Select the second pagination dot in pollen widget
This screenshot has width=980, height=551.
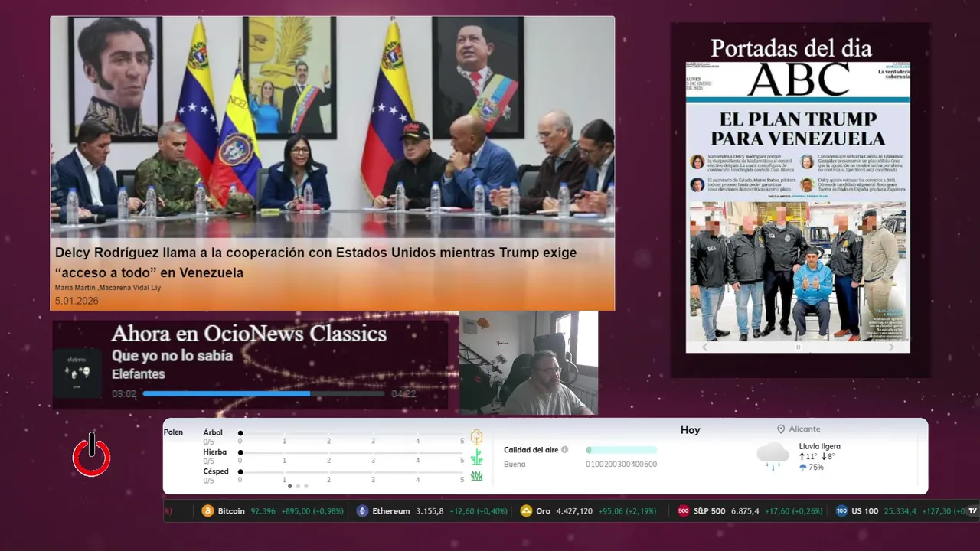(x=298, y=486)
